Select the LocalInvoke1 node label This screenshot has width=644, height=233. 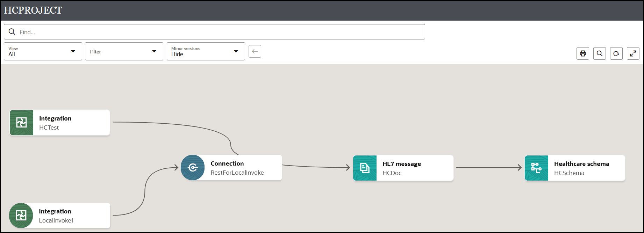pos(56,220)
